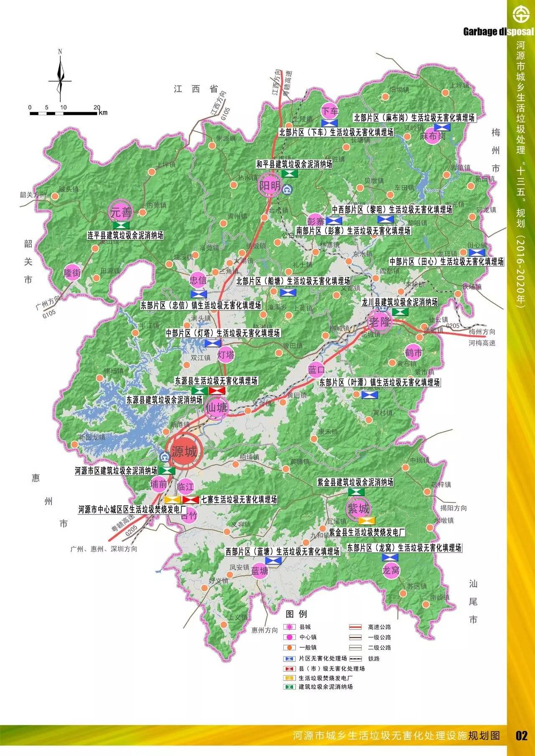Click the 生活垃圾焚烧发电厂 legend entry

[x=319, y=678]
